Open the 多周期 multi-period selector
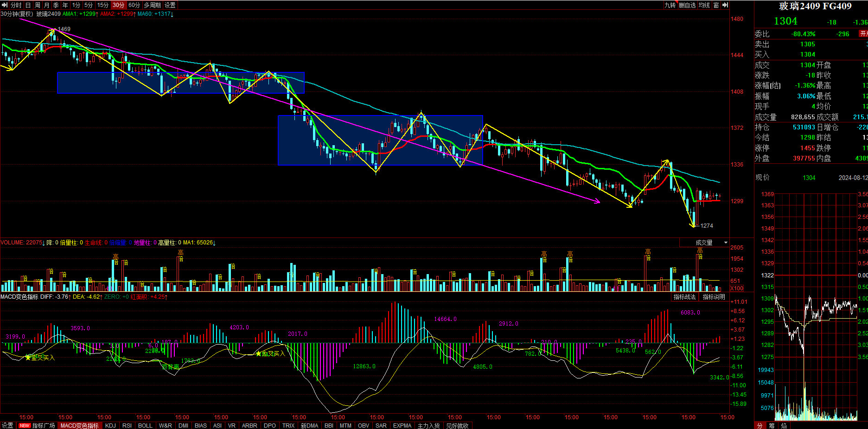The height and width of the screenshot is (429, 868). 152,5
